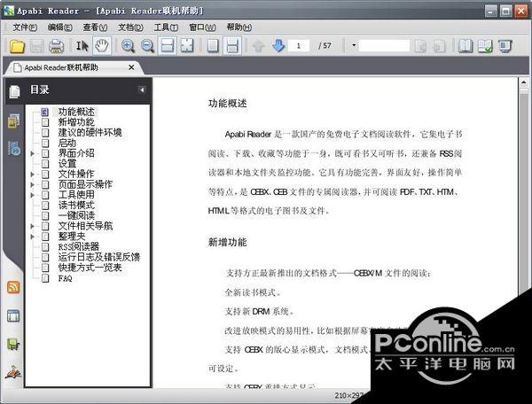Click the vertical scrollbar up arrow

(x=523, y=82)
